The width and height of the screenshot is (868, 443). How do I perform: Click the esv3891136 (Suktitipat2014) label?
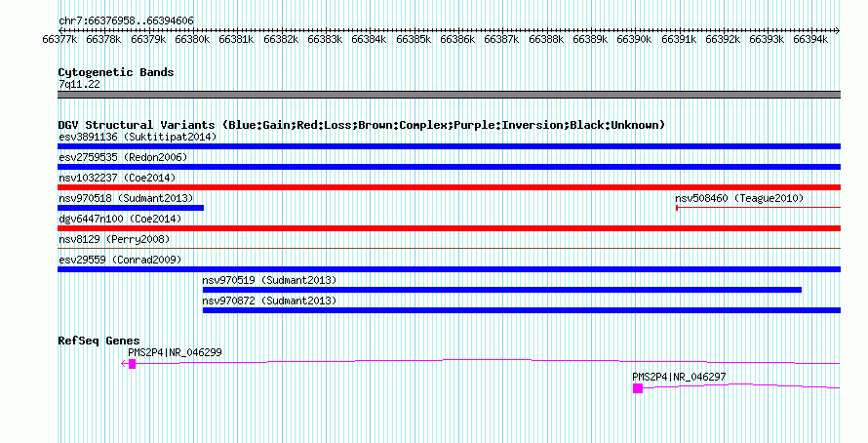click(138, 137)
